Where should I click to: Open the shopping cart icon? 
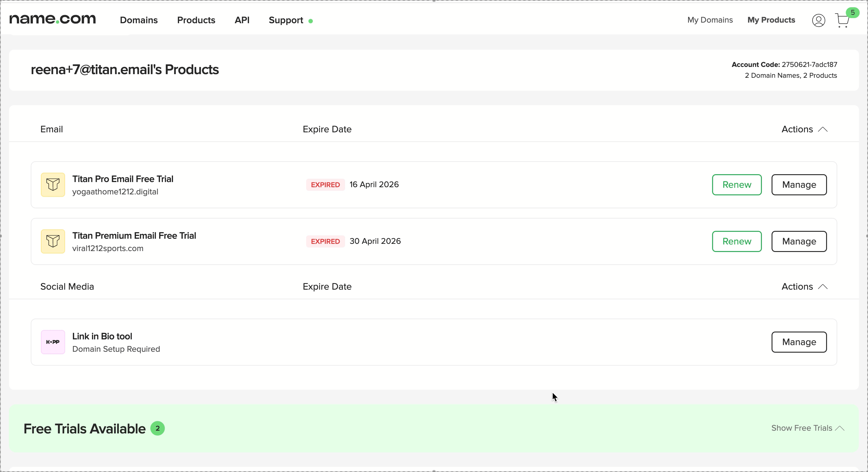pos(843,20)
